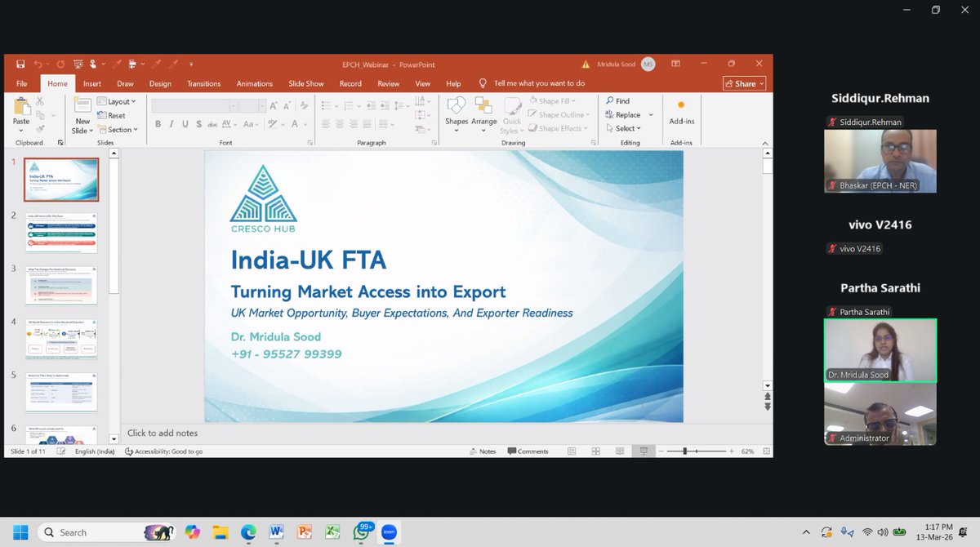
Task: Click English (India) language in status bar
Action: tap(95, 451)
